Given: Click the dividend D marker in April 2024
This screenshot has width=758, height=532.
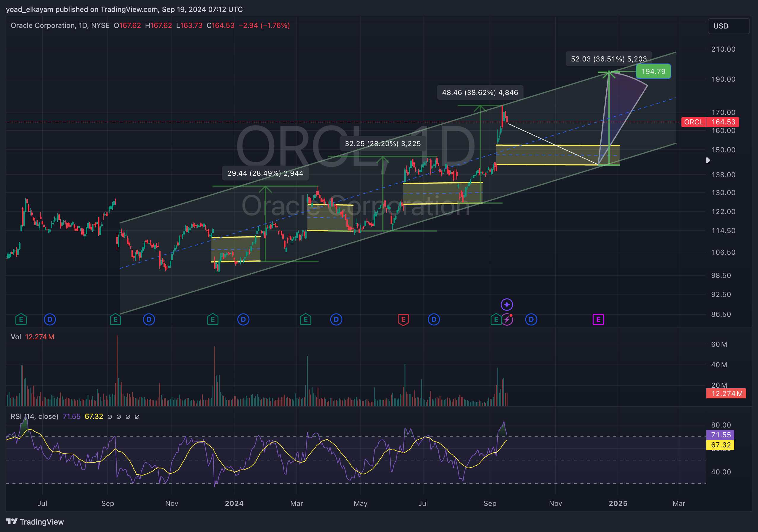Looking at the screenshot, I should [x=336, y=319].
